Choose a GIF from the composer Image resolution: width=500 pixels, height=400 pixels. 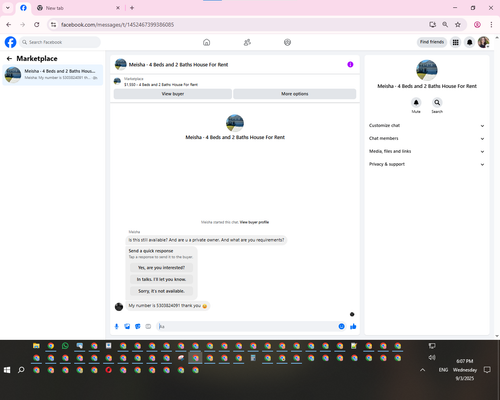pyautogui.click(x=148, y=326)
